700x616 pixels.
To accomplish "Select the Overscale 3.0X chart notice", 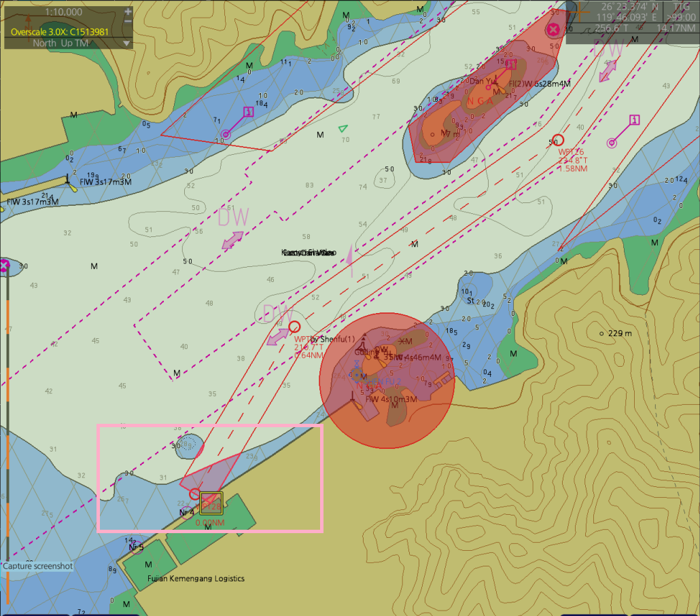I will [60, 31].
